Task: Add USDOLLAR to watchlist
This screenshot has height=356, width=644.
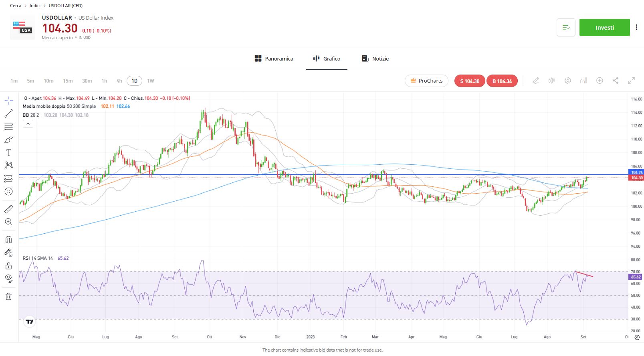Action: coord(566,28)
